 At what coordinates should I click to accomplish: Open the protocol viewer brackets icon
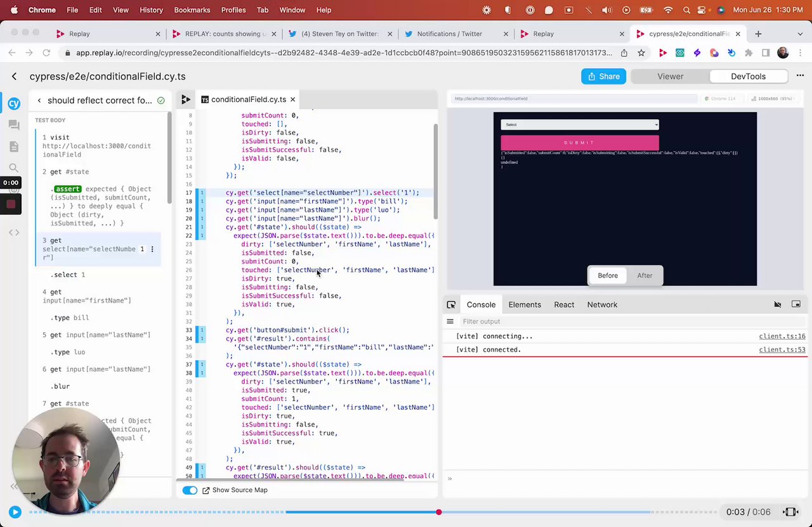[x=14, y=232]
